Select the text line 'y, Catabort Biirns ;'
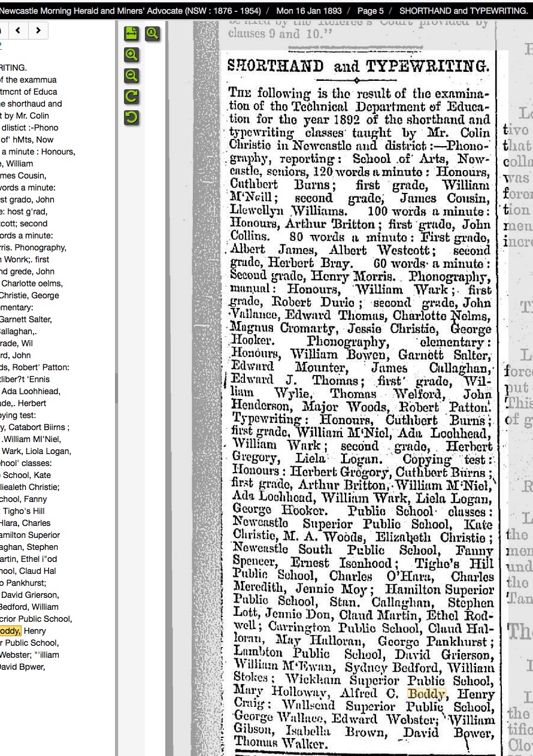The image size is (533, 756). point(35,427)
